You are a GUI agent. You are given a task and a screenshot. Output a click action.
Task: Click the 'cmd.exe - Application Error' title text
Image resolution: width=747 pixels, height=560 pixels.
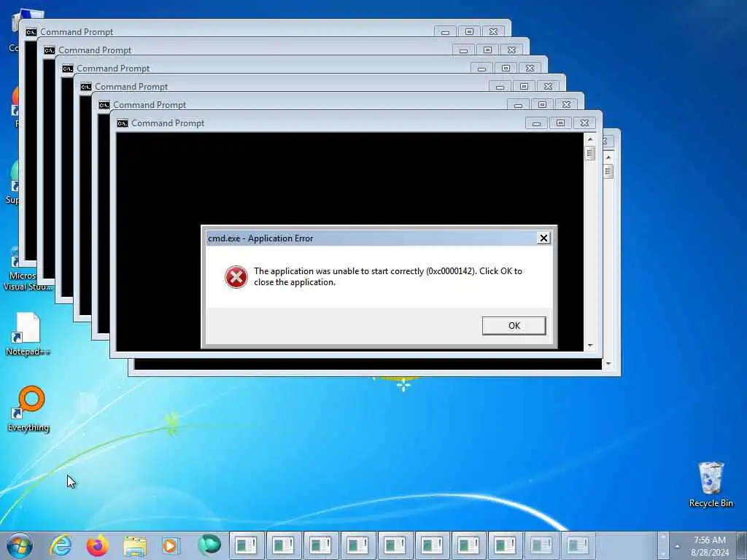click(260, 238)
